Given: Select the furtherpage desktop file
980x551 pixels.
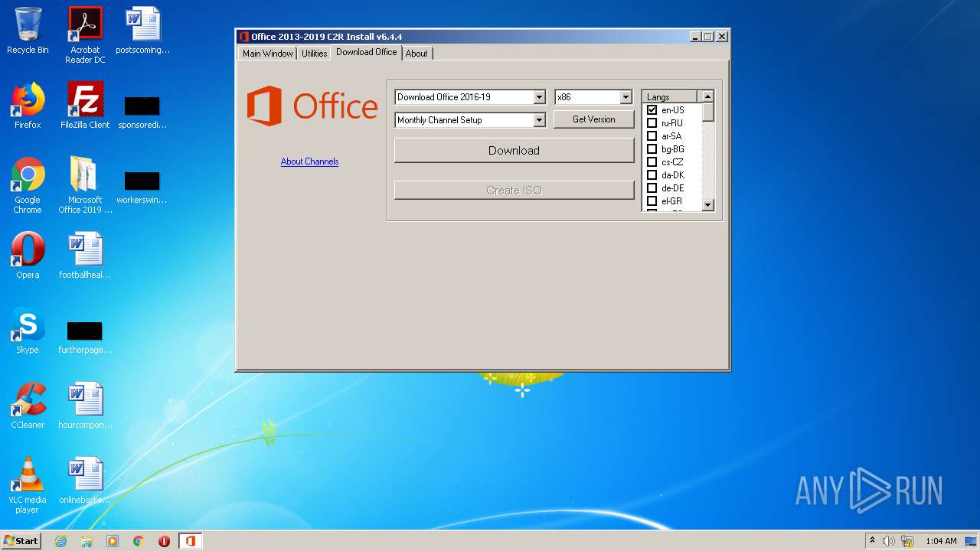Looking at the screenshot, I should coord(85,337).
